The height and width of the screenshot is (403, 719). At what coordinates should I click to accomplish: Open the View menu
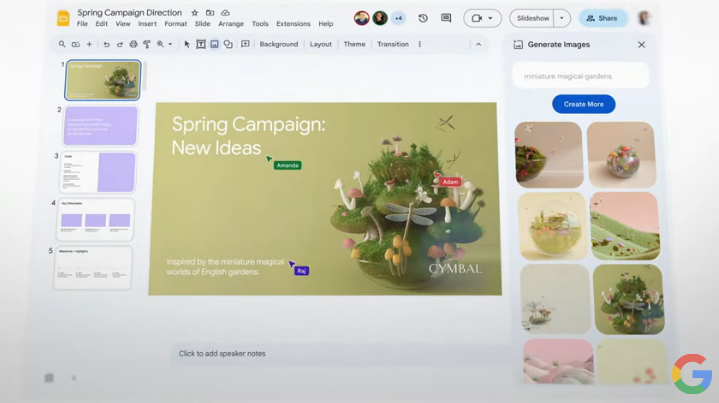tap(123, 24)
